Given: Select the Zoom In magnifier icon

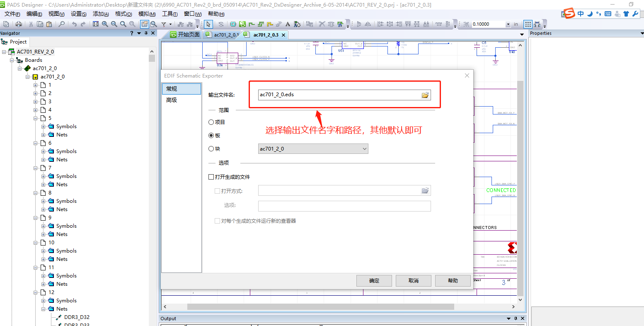Looking at the screenshot, I should click(x=105, y=24).
